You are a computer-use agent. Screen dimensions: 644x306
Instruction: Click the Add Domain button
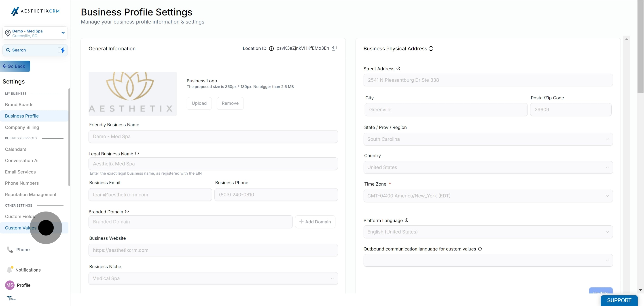(x=315, y=222)
